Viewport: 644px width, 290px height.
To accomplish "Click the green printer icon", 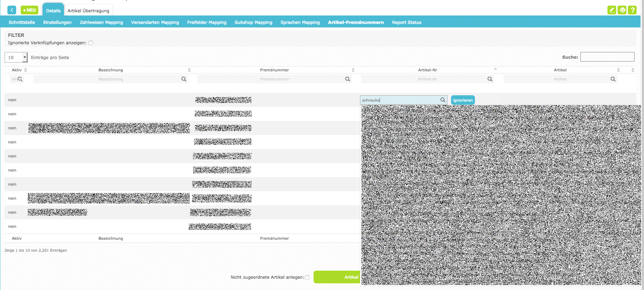I will click(622, 10).
